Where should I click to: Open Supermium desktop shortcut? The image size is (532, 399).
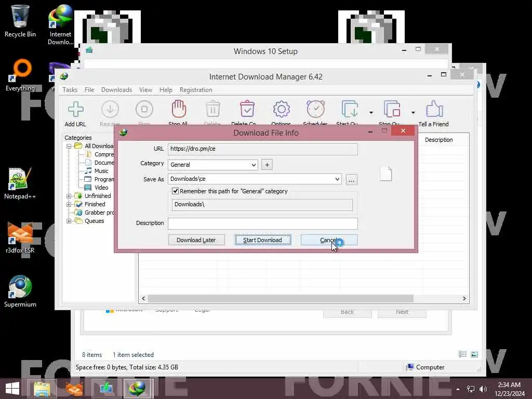coord(20,291)
